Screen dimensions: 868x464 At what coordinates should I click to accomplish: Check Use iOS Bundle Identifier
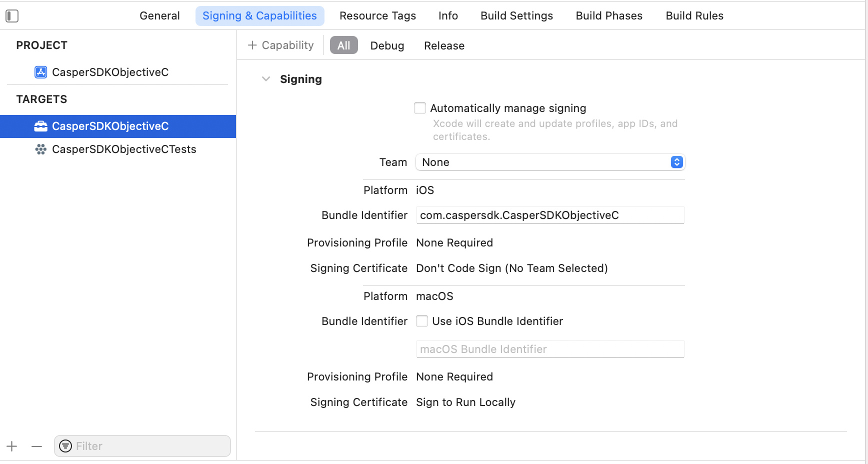(422, 321)
